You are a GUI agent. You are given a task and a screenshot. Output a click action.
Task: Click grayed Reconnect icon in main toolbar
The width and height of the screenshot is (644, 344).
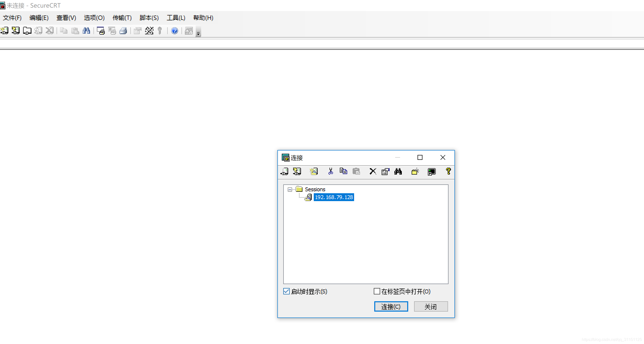tap(38, 31)
